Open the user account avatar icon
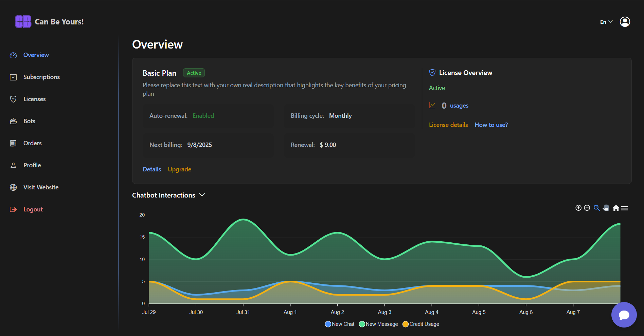 pos(625,22)
